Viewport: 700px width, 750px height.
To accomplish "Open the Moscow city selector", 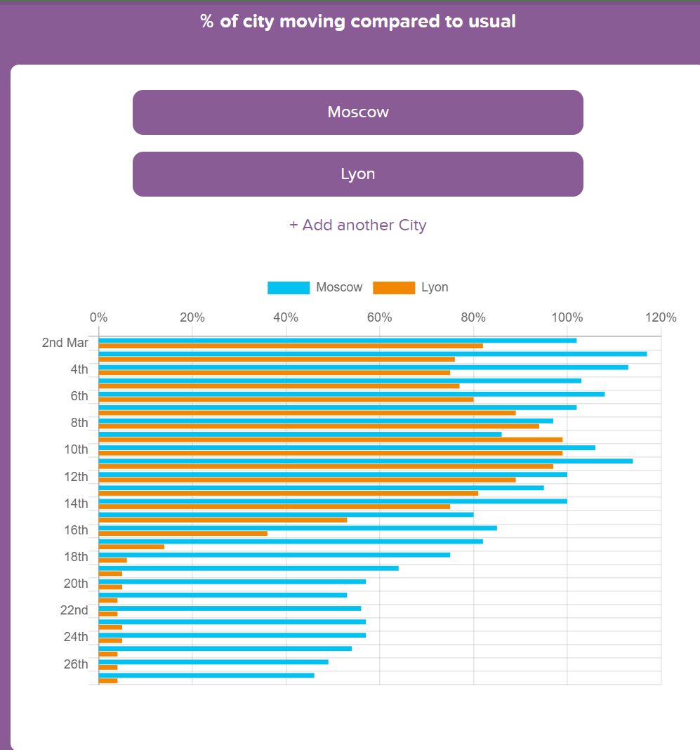I will [357, 112].
